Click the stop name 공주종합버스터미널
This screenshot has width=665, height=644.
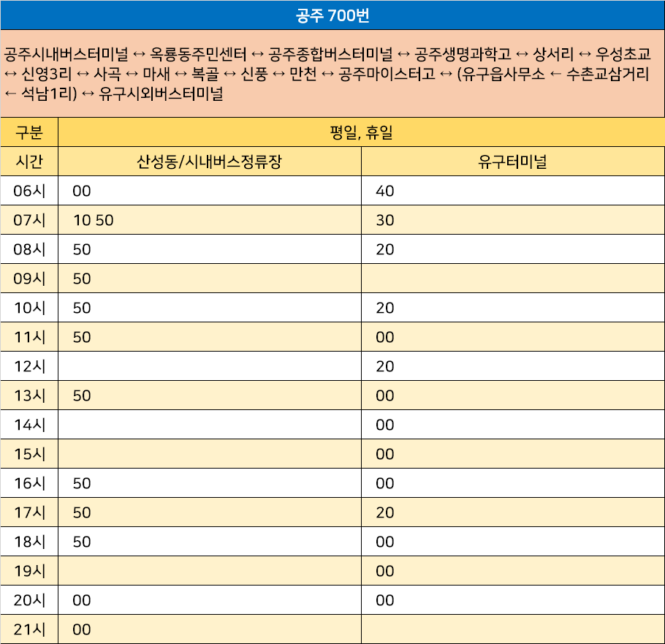[330, 54]
